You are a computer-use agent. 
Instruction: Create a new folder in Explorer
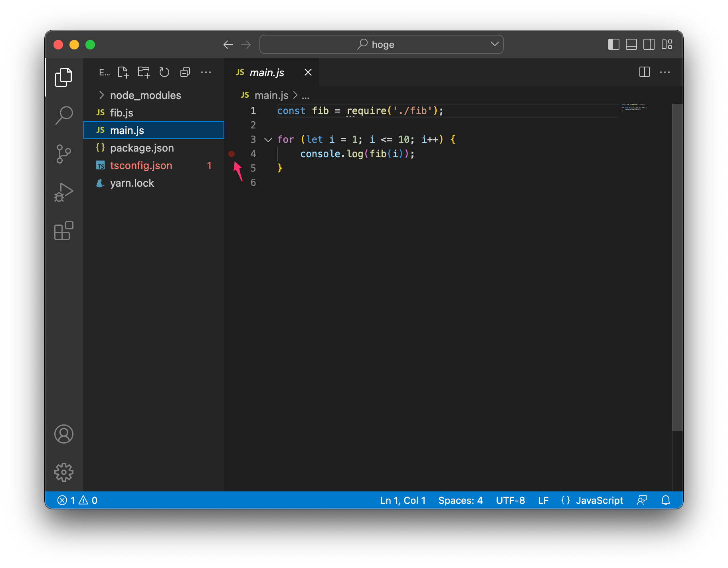[x=144, y=72]
